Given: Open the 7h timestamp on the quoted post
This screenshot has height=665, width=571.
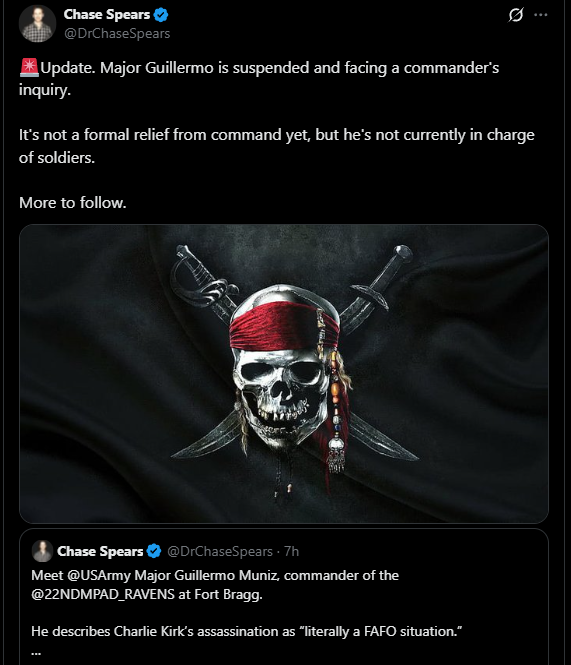Looking at the screenshot, I should click(x=291, y=551).
